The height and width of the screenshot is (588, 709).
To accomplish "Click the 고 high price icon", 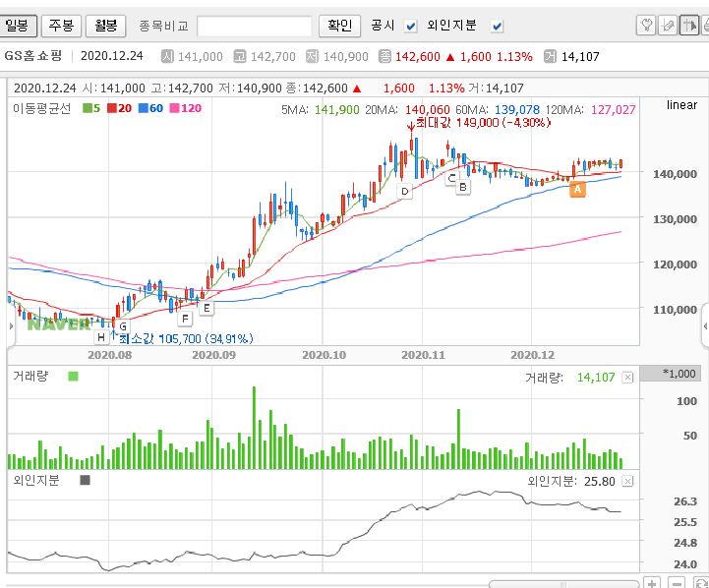I will pyautogui.click(x=240, y=56).
